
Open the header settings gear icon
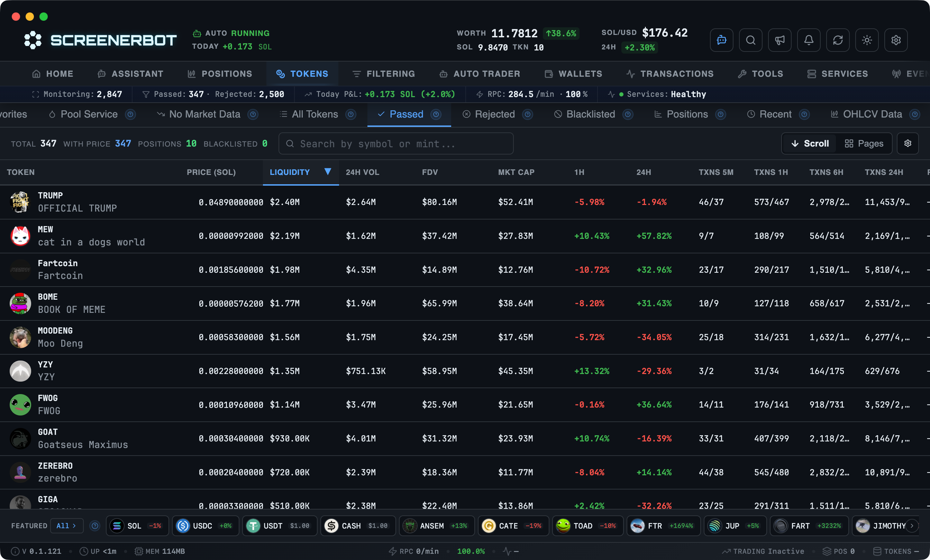(896, 40)
